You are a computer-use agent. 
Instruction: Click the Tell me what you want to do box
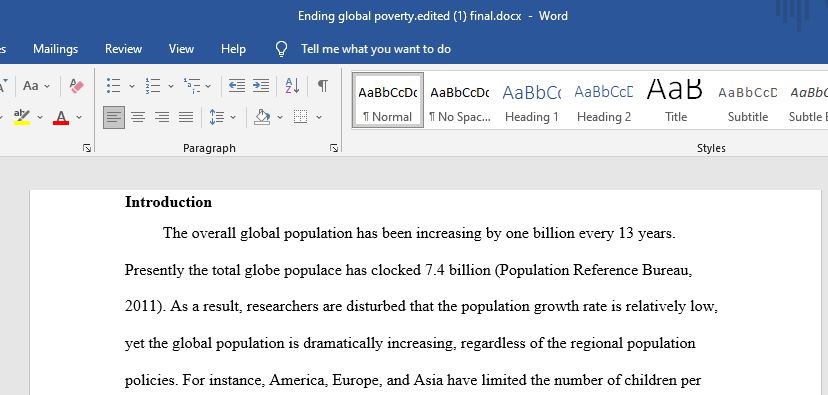coord(376,49)
